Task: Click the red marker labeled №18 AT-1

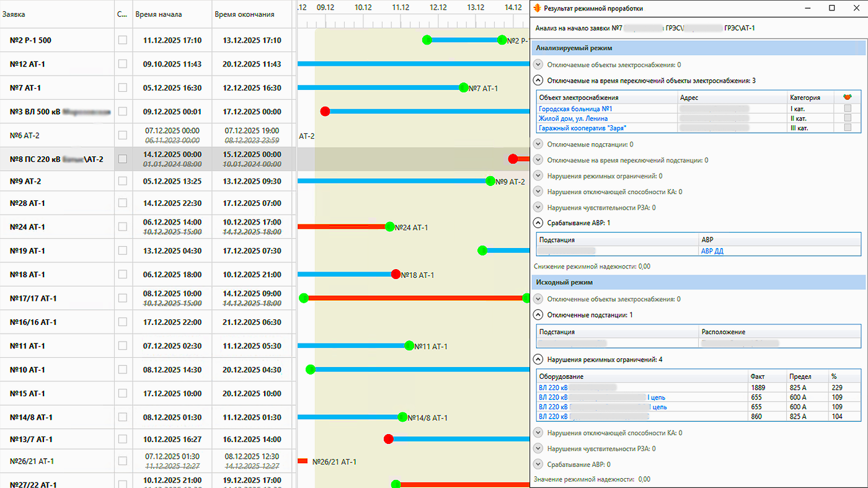Action: (x=396, y=275)
